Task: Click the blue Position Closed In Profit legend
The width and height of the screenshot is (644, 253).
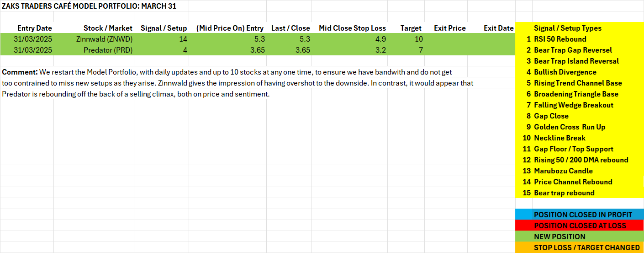Action: point(583,215)
